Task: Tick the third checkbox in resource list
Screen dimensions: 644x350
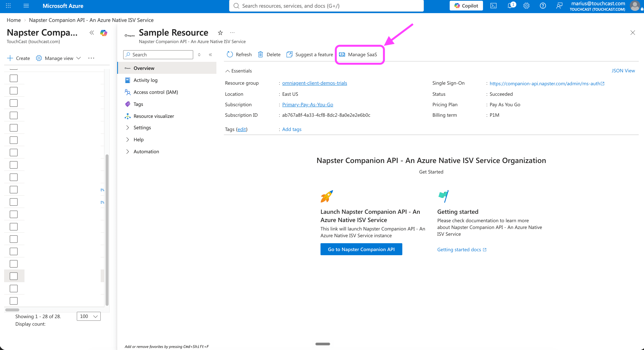Action: click(14, 103)
